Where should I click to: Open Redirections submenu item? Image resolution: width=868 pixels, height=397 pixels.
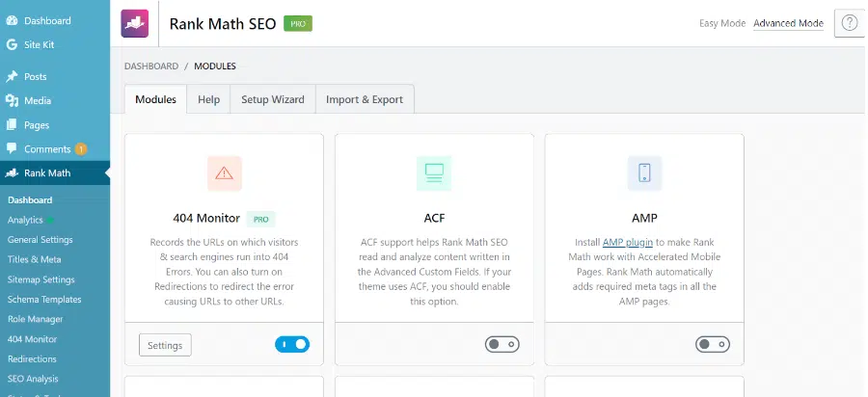click(x=32, y=359)
